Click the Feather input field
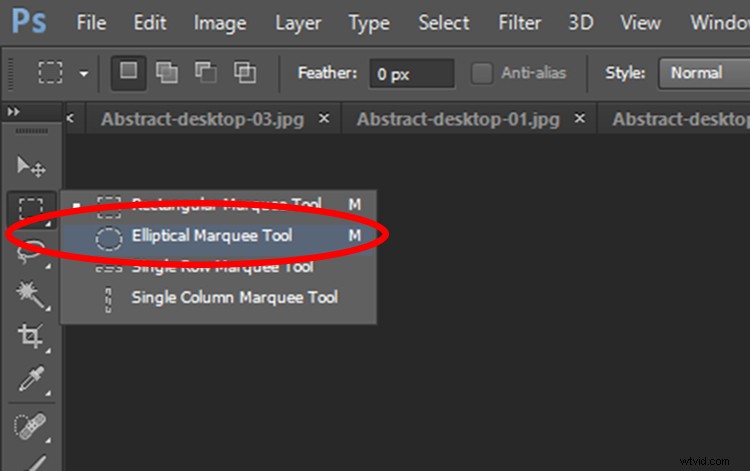750x471 pixels. (410, 73)
